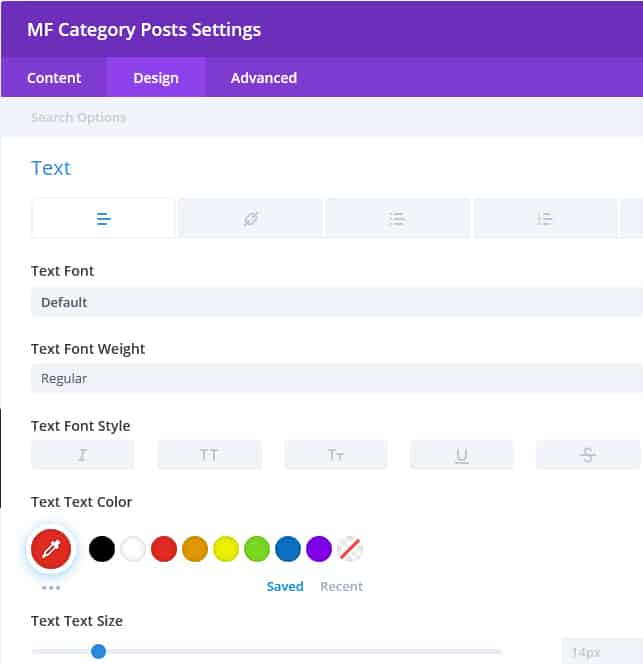The image size is (643, 664).
Task: Switch to the Advanced tab
Action: (263, 78)
